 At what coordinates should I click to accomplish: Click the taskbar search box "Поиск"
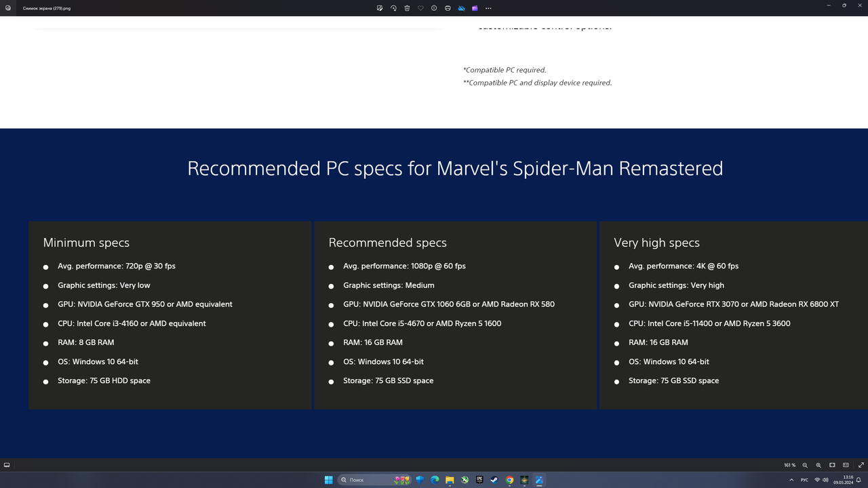pyautogui.click(x=374, y=480)
